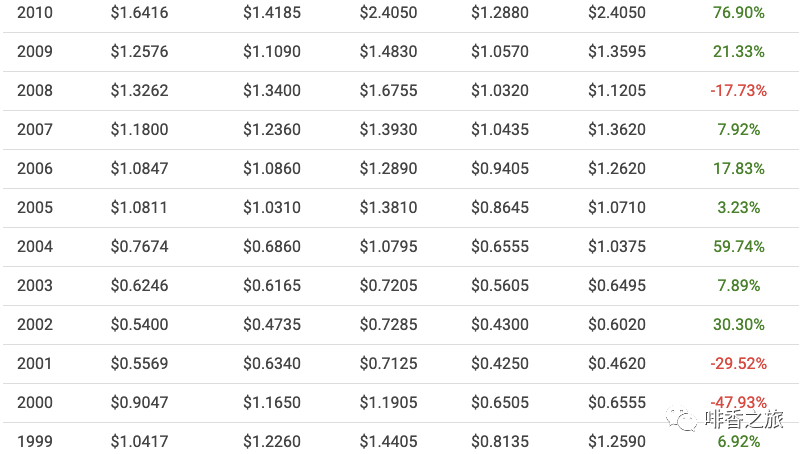Click the 17.83% change for 2006
This screenshot has width=809, height=454.
tap(738, 169)
